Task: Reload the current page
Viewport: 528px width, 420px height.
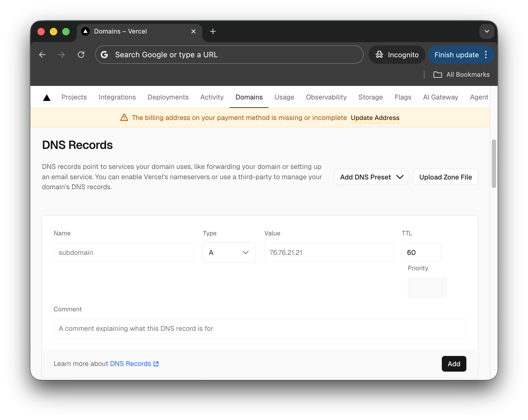Action: pos(81,55)
